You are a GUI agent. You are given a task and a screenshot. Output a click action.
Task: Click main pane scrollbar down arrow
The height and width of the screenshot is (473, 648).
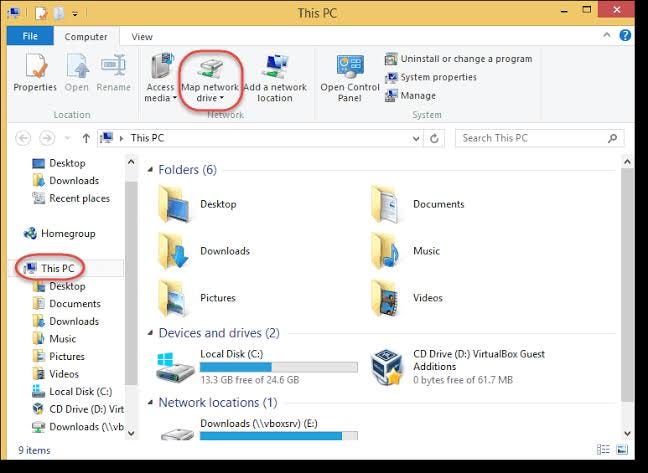627,433
